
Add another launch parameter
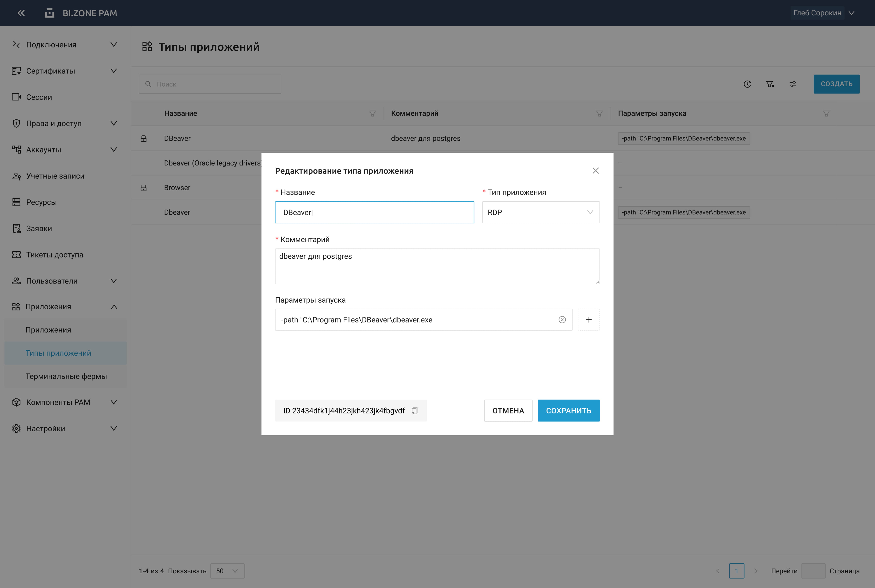tap(589, 320)
